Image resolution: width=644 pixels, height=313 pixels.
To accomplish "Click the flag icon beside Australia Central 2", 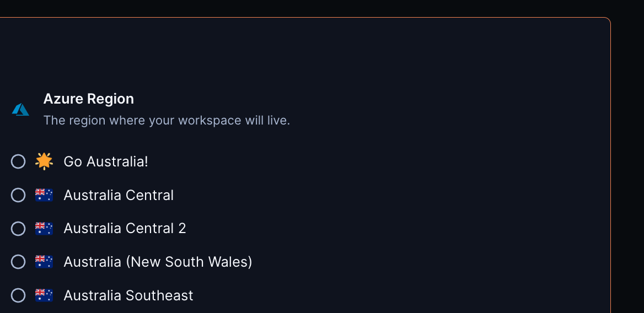I will (44, 228).
